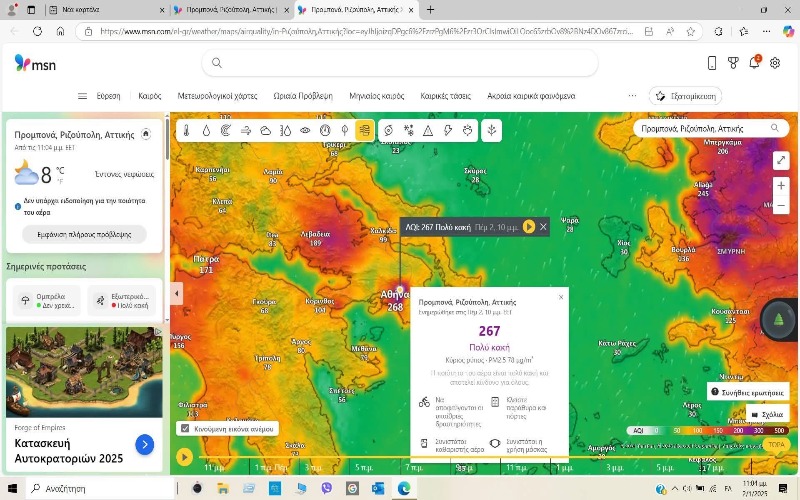Toggle the animated wind image checkbox
The image size is (800, 500).
point(184,428)
